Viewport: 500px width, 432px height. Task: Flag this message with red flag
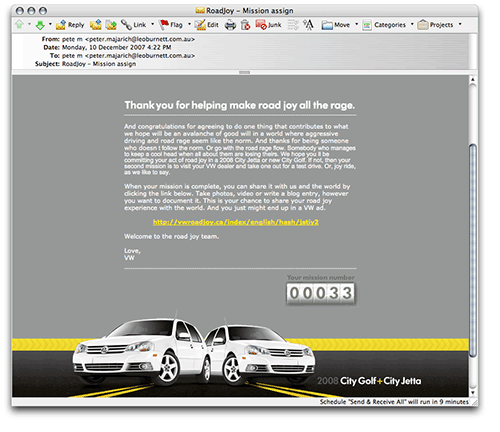[171, 25]
